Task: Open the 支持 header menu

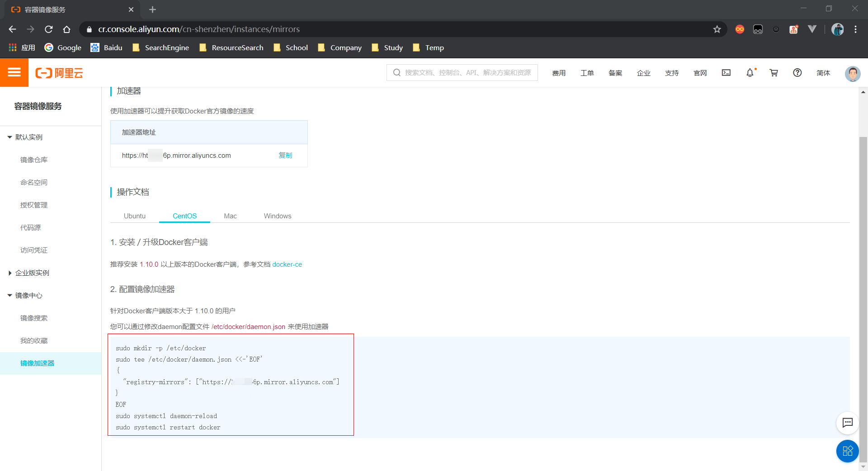Action: pos(672,73)
